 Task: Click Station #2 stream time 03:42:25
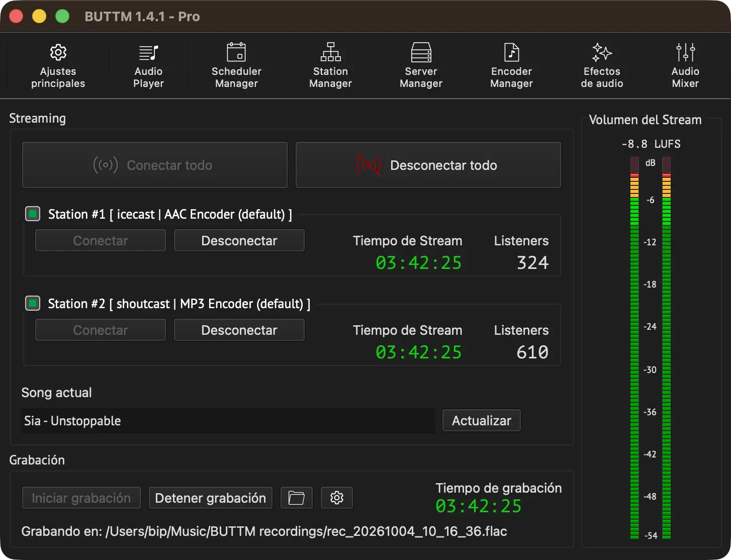[x=419, y=352]
